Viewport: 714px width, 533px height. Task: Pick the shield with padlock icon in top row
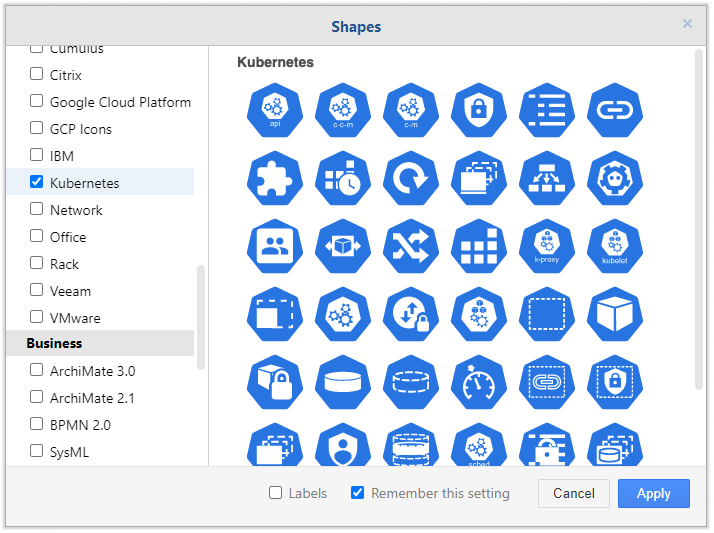pyautogui.click(x=479, y=110)
